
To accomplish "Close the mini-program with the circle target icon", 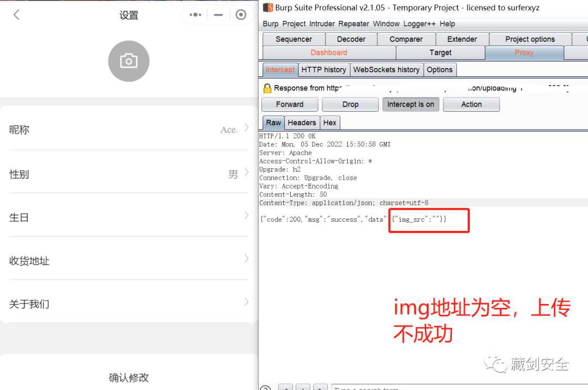I will (241, 15).
